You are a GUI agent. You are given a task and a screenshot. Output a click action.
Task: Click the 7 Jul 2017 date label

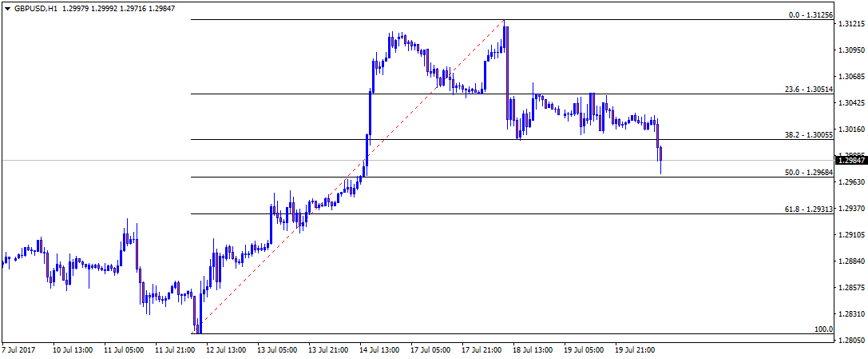19,350
